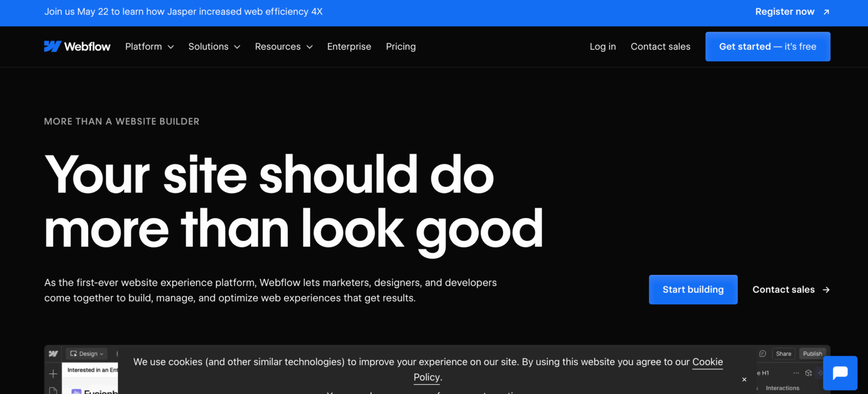The height and width of the screenshot is (394, 868).
Task: Open the Solutions navigation menu
Action: click(x=214, y=47)
